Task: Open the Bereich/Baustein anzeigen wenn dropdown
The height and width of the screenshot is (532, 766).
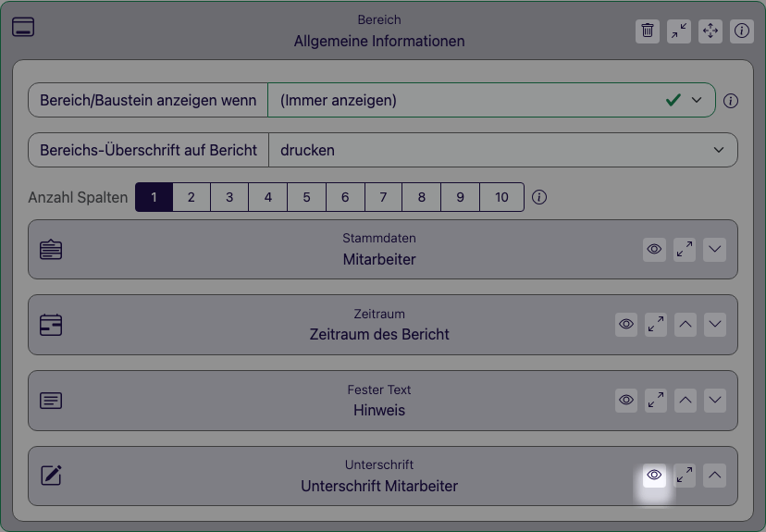Action: (x=491, y=100)
